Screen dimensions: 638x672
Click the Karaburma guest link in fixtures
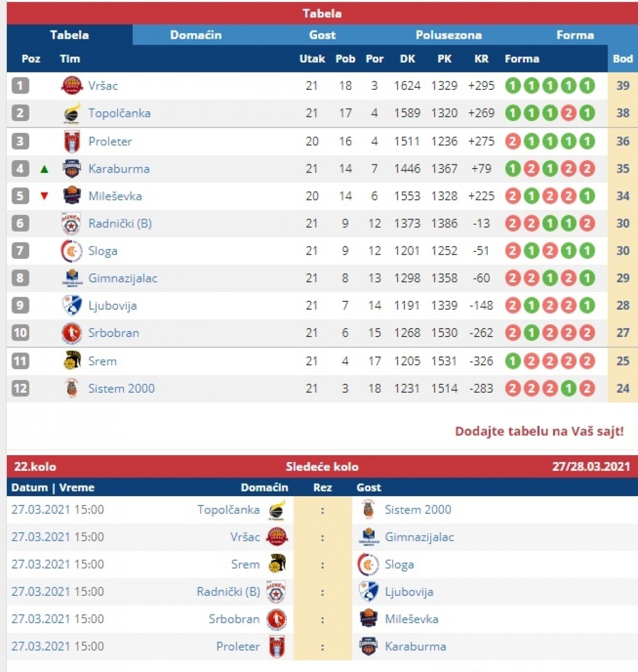tap(416, 646)
